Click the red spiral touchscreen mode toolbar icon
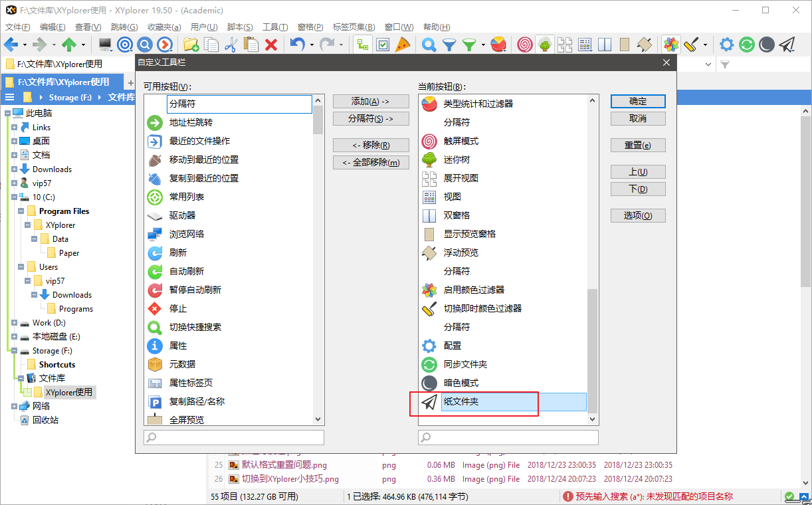This screenshot has width=812, height=505. (x=525, y=45)
